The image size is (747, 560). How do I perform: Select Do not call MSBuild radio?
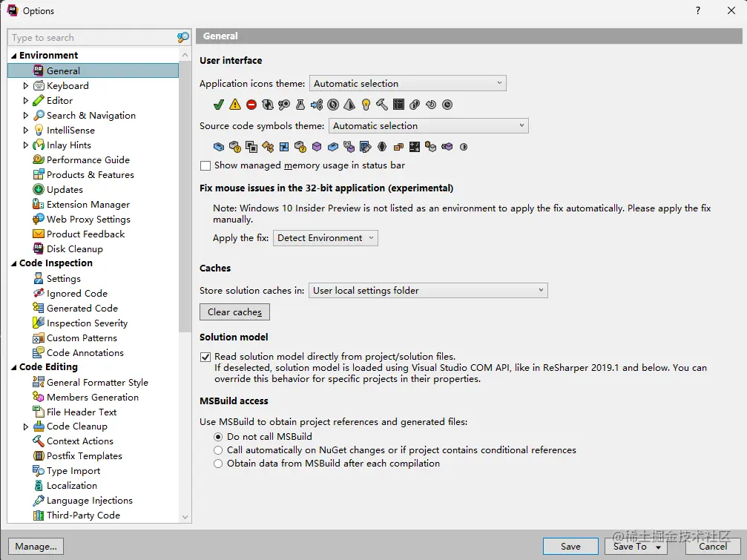pos(218,437)
